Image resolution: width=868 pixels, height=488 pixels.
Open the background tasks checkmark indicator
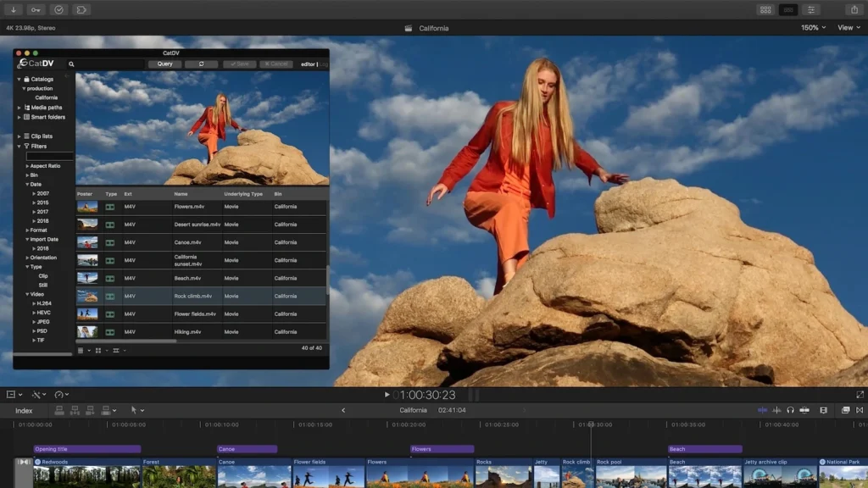tap(58, 9)
